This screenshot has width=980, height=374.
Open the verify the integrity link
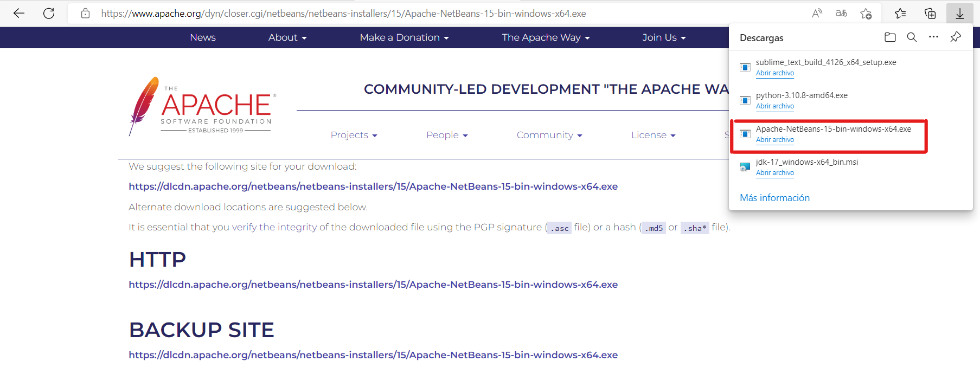click(274, 227)
